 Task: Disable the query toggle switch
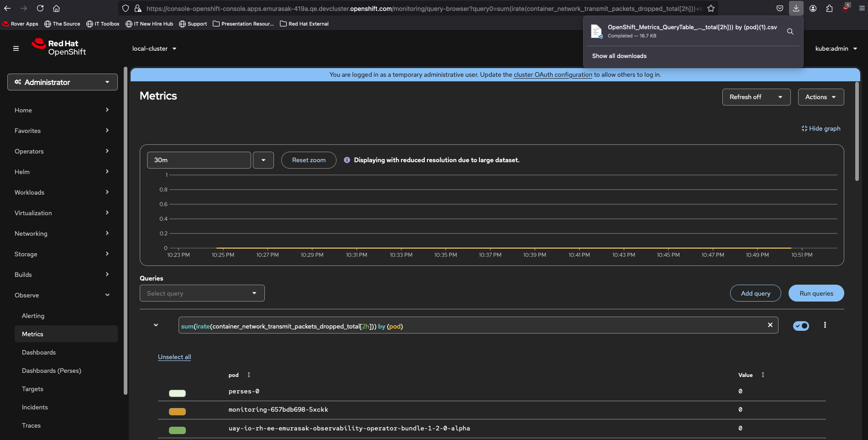[801, 326]
